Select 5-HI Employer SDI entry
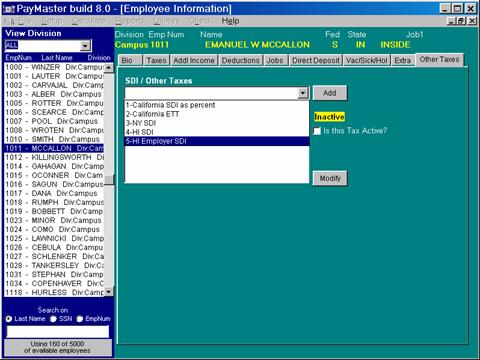This screenshot has height=360, width=480. [x=217, y=141]
